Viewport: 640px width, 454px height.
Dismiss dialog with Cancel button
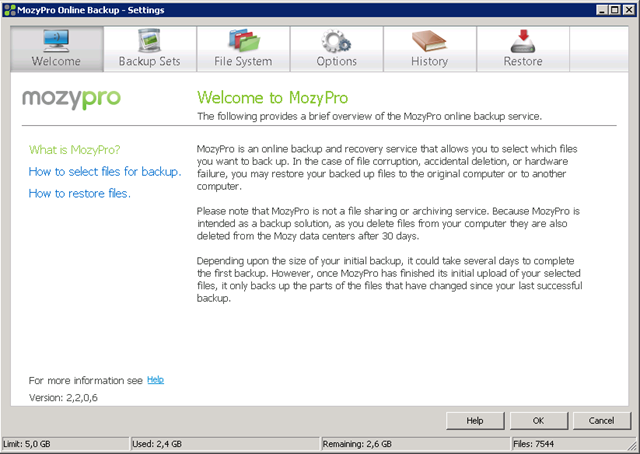602,421
